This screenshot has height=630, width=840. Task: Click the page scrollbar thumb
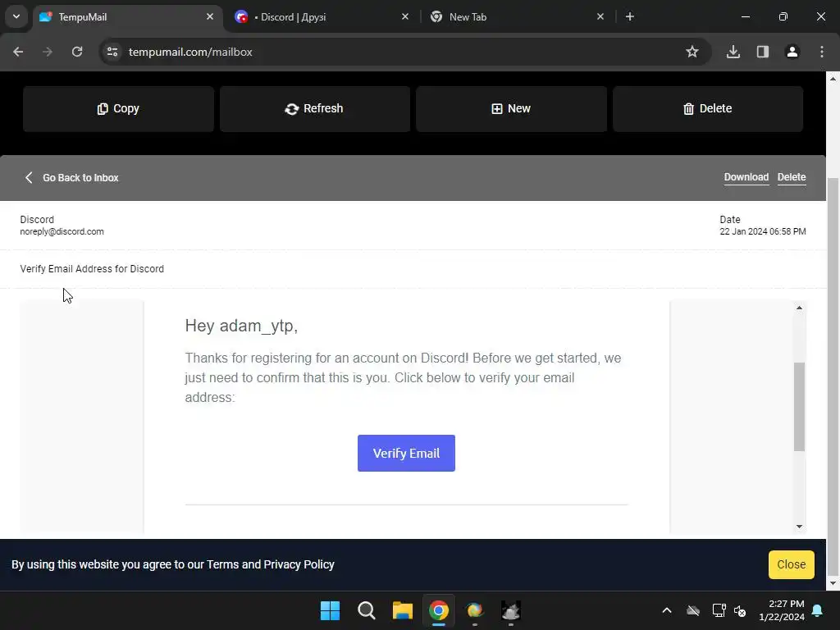(x=833, y=376)
